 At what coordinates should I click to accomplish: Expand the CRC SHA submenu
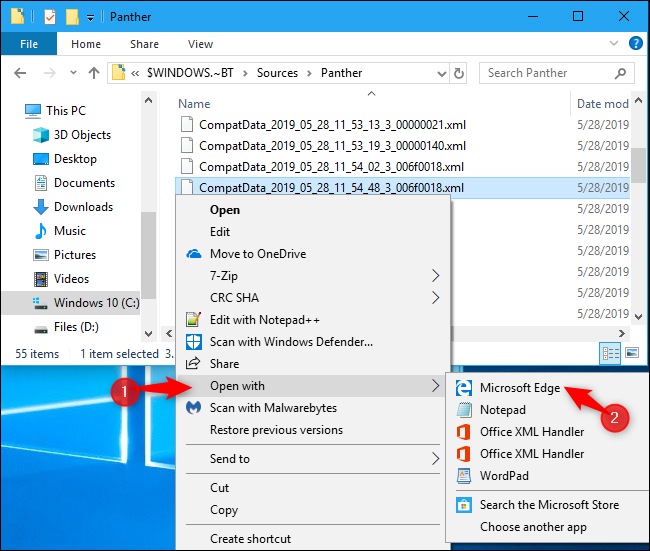435,297
